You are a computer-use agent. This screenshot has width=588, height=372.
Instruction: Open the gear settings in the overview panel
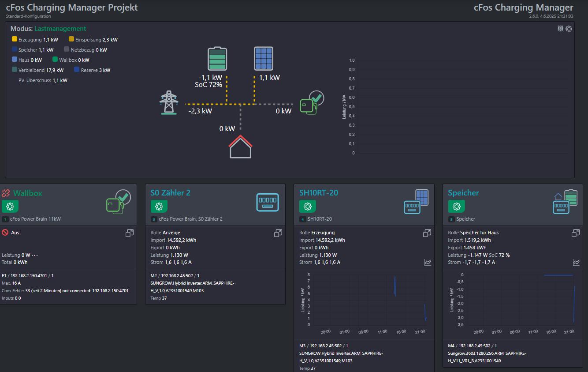(569, 29)
